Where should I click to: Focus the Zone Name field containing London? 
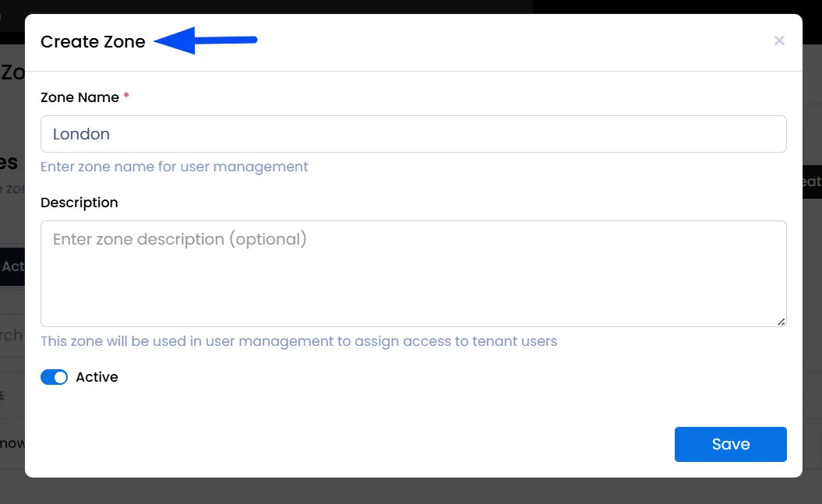point(414,134)
